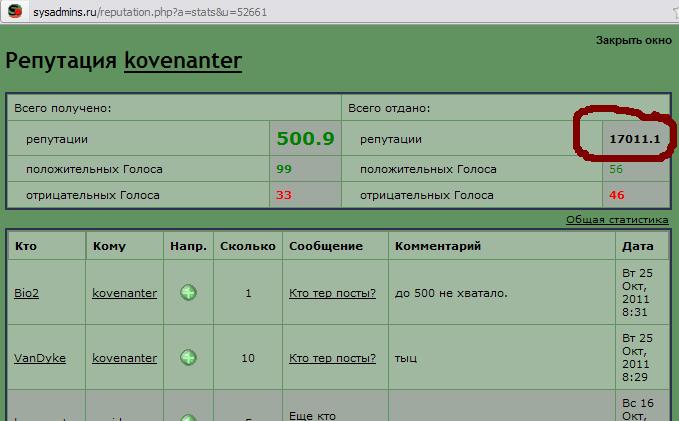Click the comment 'тыц'
This screenshot has width=679, height=421.
(406, 359)
